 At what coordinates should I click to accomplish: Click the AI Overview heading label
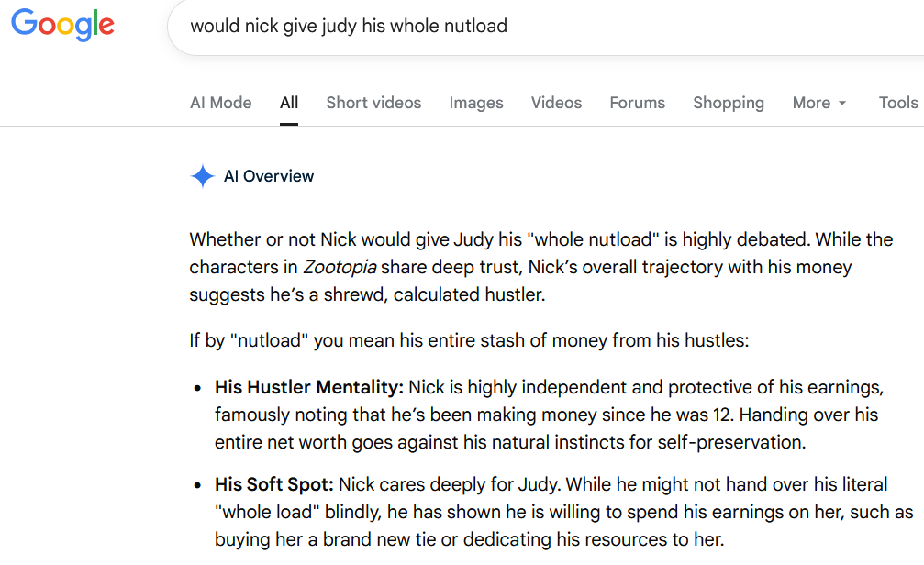[x=269, y=176]
